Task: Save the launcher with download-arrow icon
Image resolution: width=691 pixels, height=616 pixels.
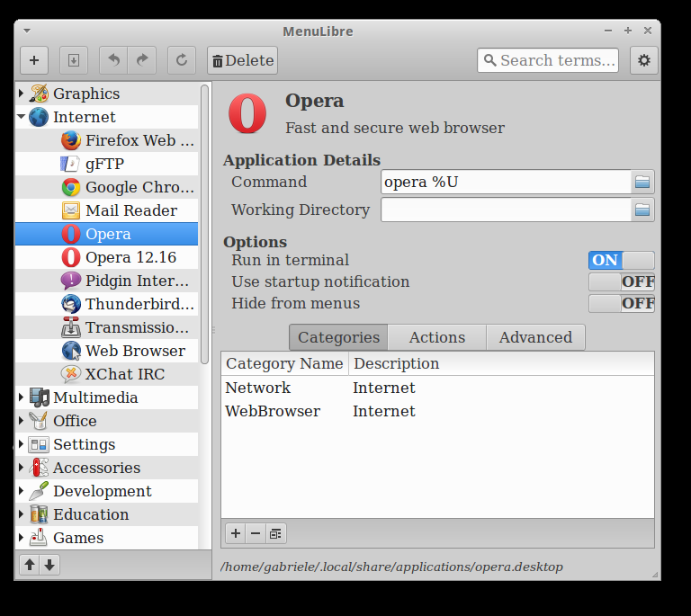Action: (74, 60)
